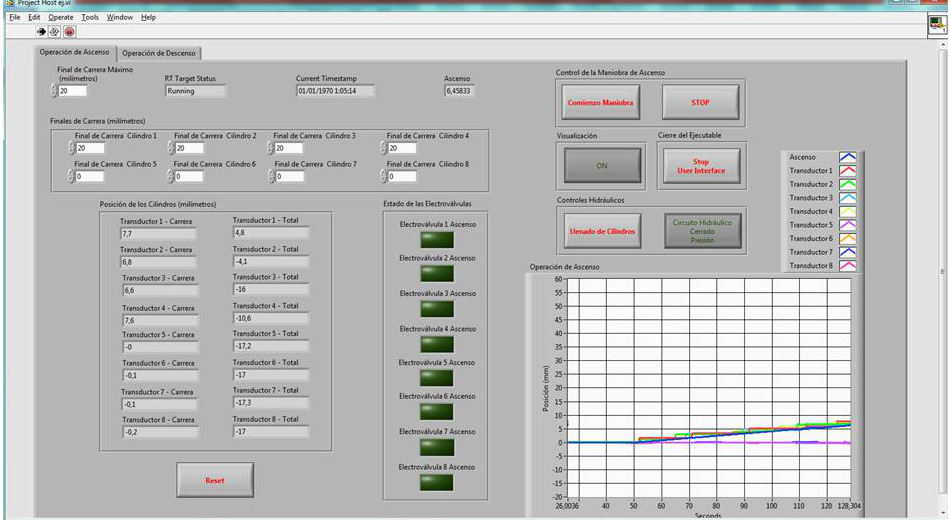The width and height of the screenshot is (950, 530).
Task: Click the Electroválvula 2 Ascenso LED indicator
Action: 437,274
